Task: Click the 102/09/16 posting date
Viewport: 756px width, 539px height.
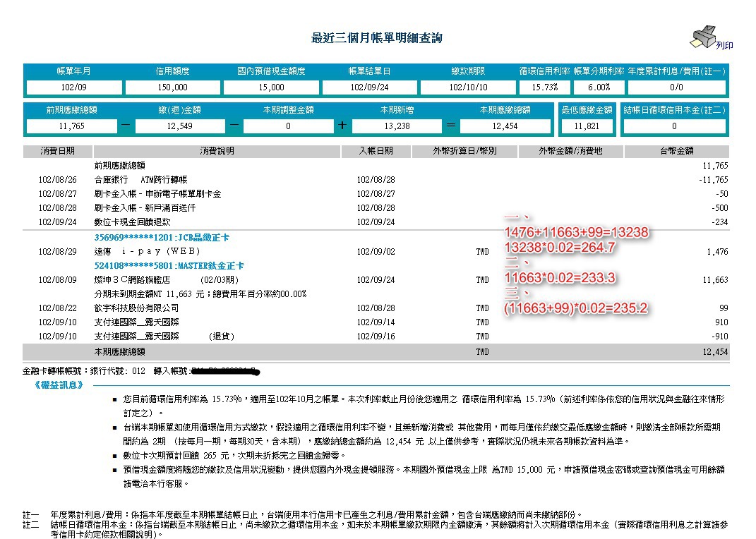Action: point(376,337)
